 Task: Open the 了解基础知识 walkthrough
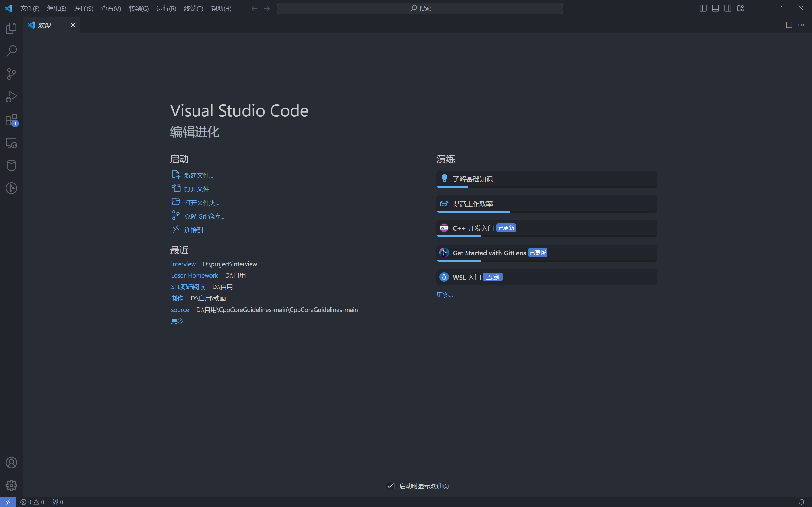tap(547, 179)
